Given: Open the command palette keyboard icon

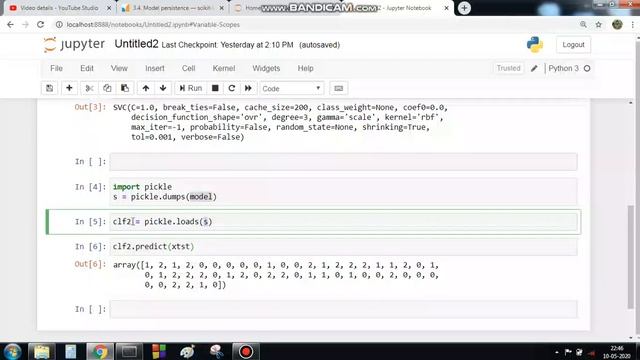Looking at the screenshot, I should [x=338, y=88].
